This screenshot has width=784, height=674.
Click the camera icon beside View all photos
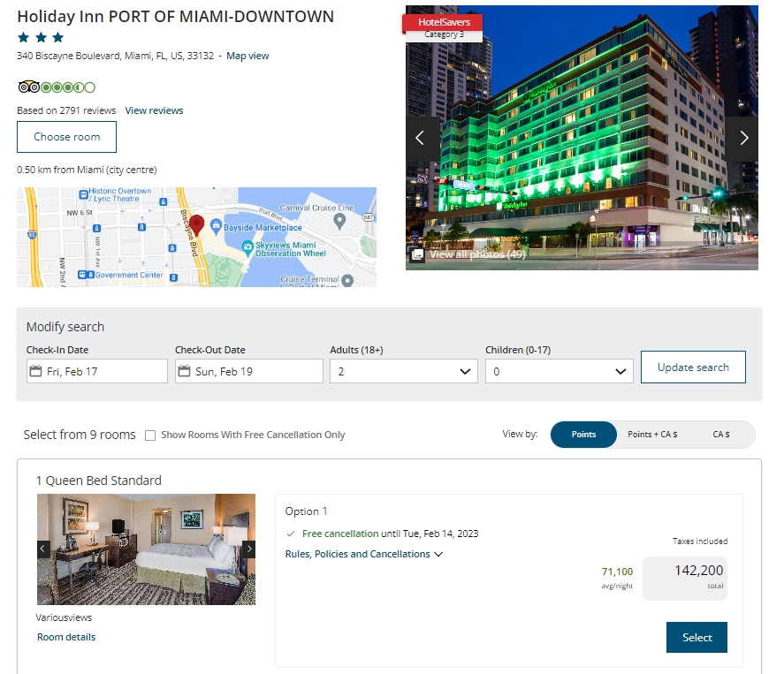[417, 254]
